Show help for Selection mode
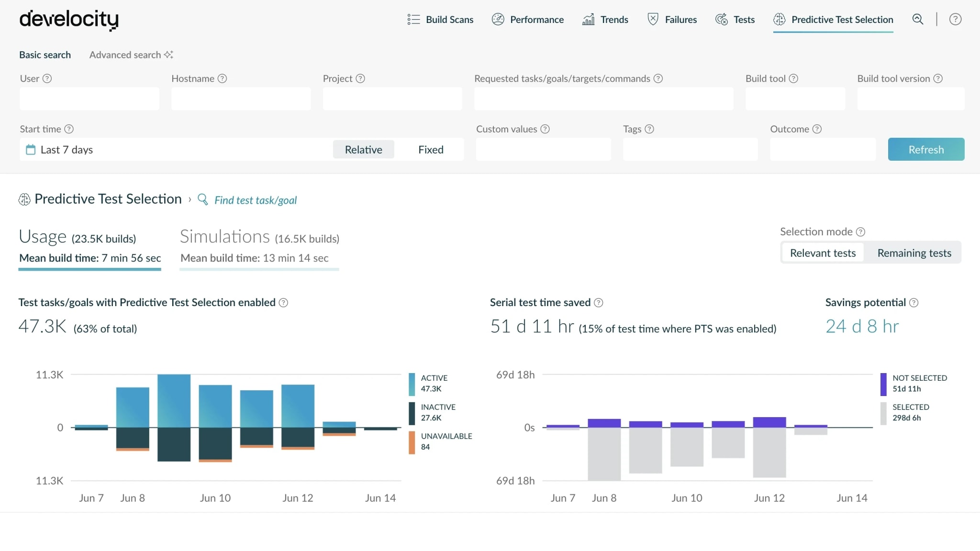This screenshot has height=551, width=980. tap(860, 232)
